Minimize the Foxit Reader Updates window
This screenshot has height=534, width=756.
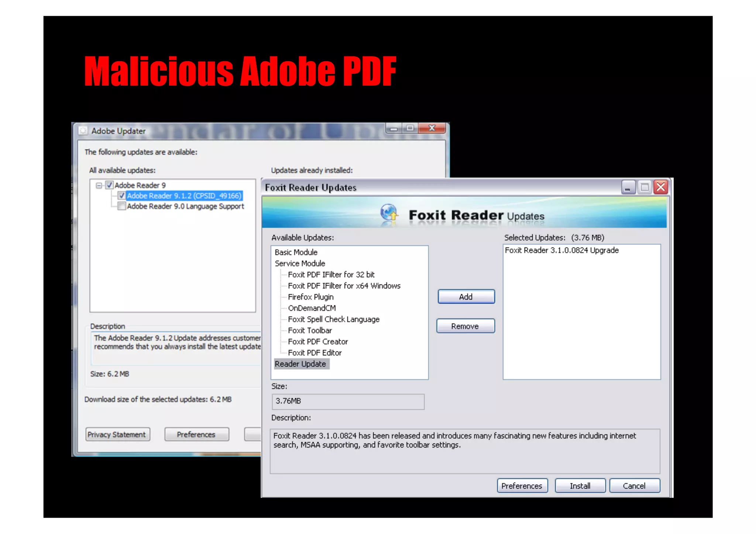(628, 187)
